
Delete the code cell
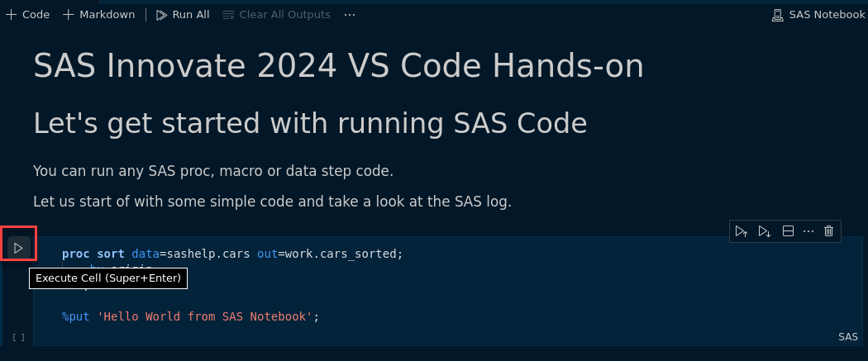[x=829, y=231]
